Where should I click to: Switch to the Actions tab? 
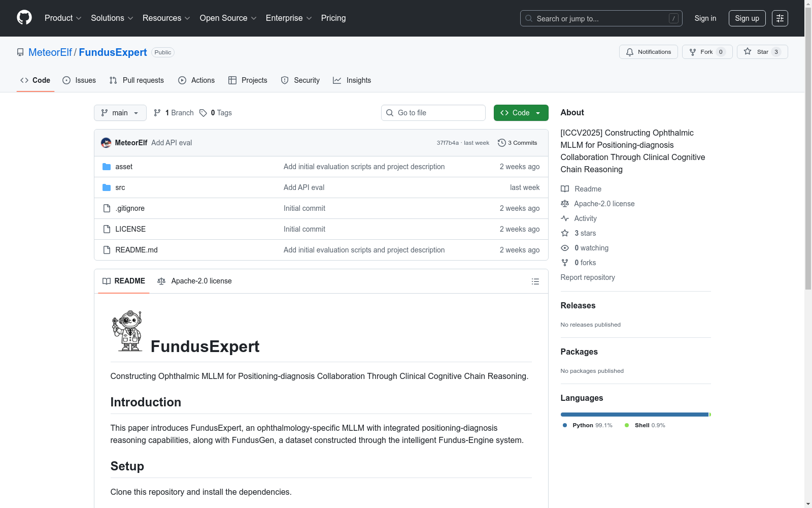coord(196,80)
